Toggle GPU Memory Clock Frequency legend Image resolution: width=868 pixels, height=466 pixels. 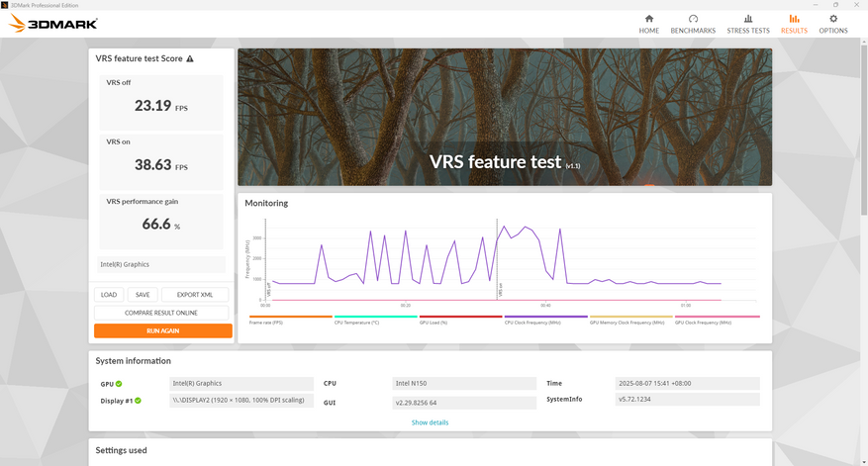tap(631, 320)
